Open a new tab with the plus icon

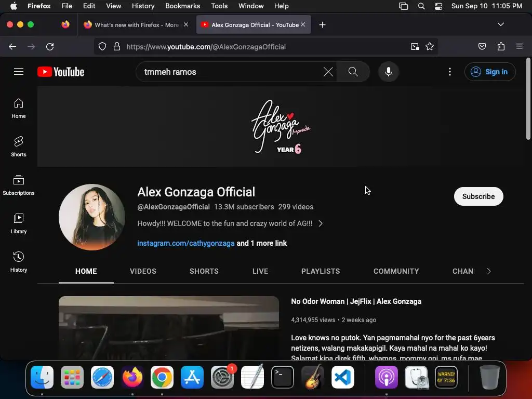[322, 25]
